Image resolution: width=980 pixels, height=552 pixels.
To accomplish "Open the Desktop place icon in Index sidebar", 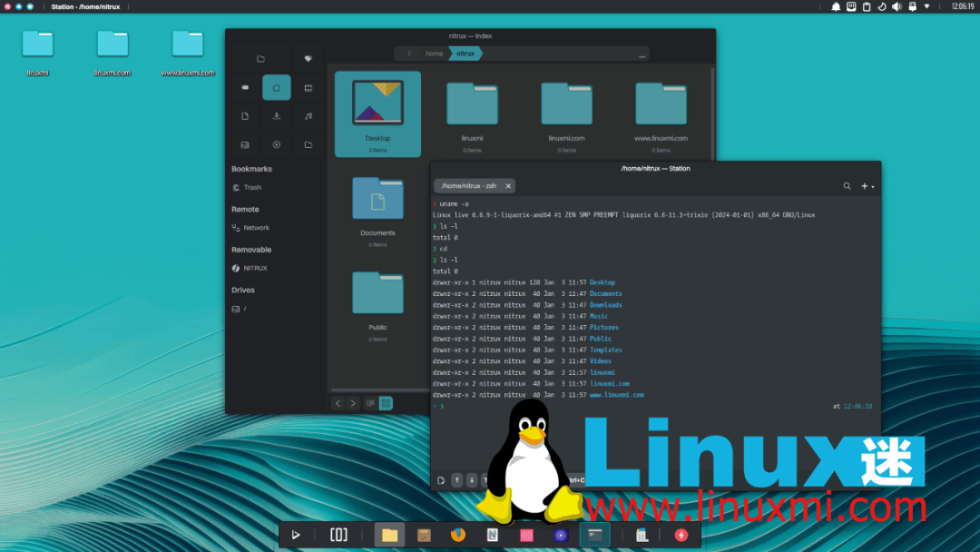I will tap(309, 88).
